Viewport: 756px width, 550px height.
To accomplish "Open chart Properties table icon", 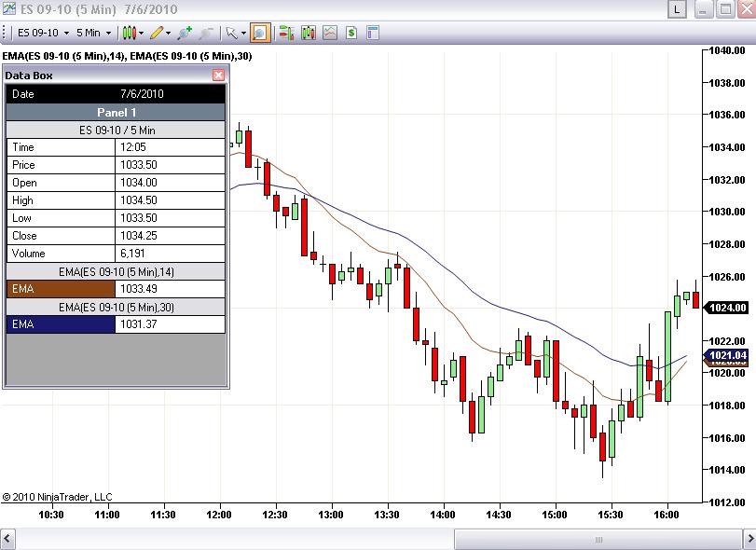I will pos(373,33).
